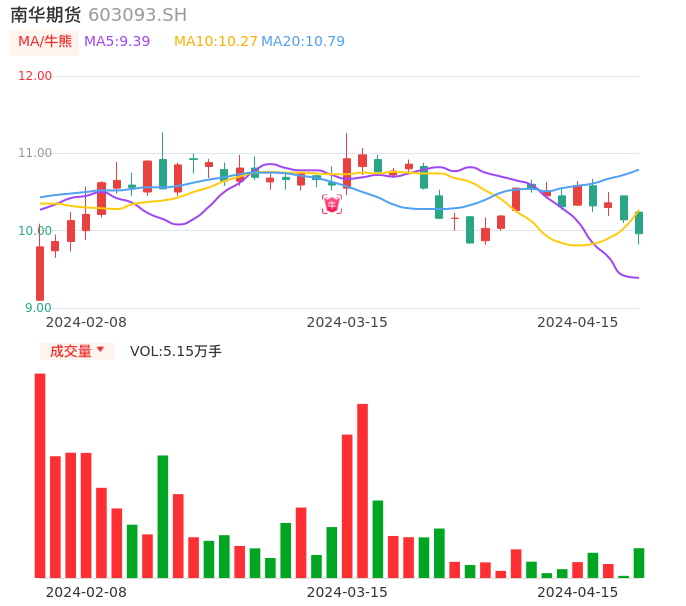
Task: Click the 10.00 price axis label
Action: (x=35, y=231)
